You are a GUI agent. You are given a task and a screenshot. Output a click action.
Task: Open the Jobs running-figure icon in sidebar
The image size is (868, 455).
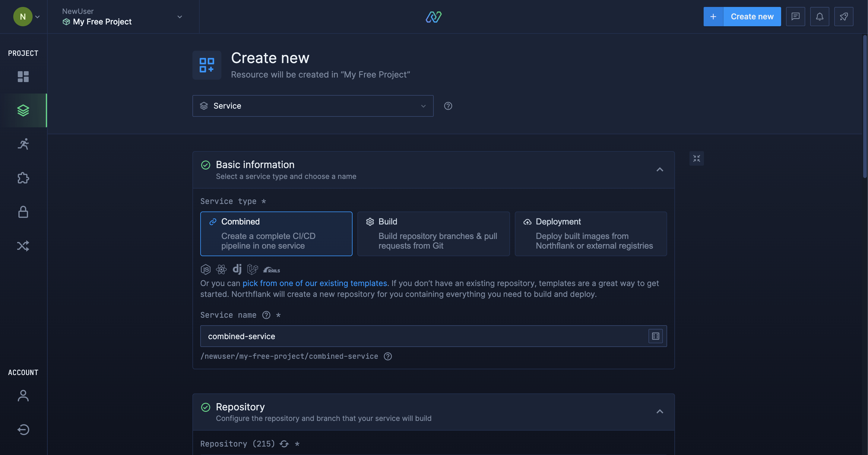point(23,144)
